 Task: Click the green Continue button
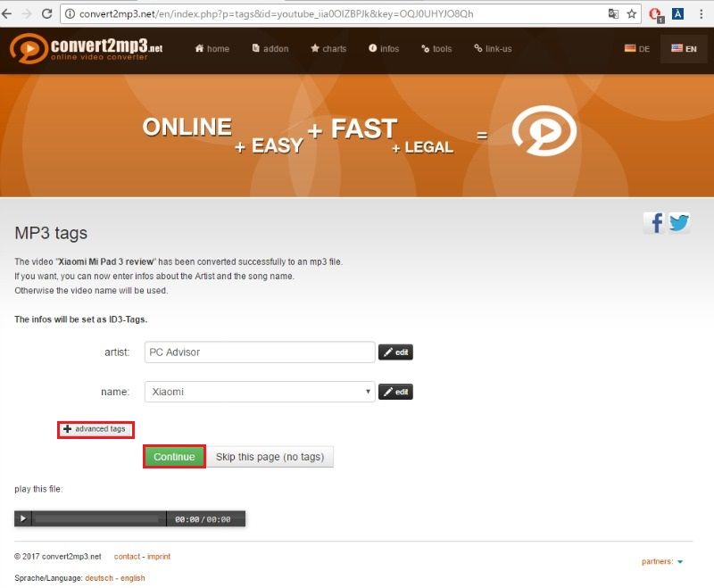click(174, 457)
